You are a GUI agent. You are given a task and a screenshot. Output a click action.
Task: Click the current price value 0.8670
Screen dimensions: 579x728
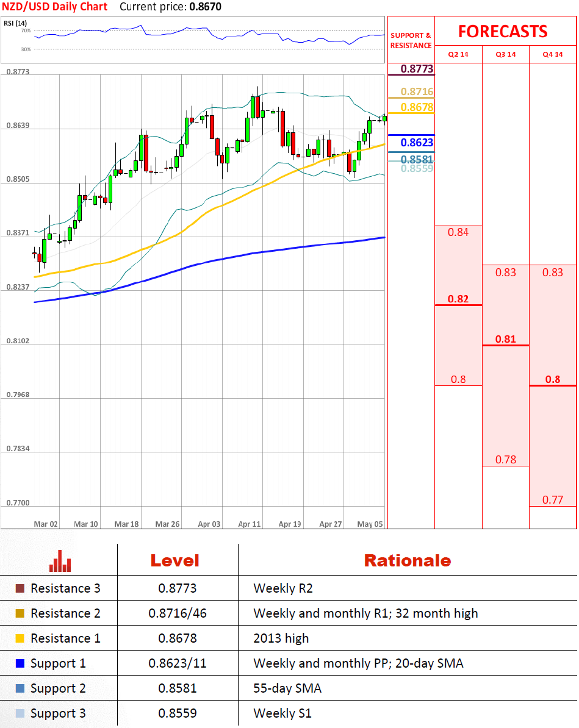[x=206, y=7]
